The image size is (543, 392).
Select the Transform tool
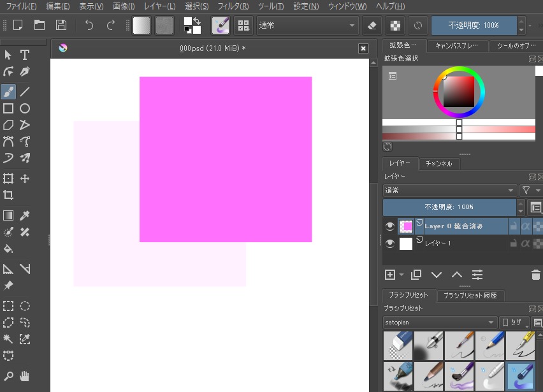pos(8,178)
